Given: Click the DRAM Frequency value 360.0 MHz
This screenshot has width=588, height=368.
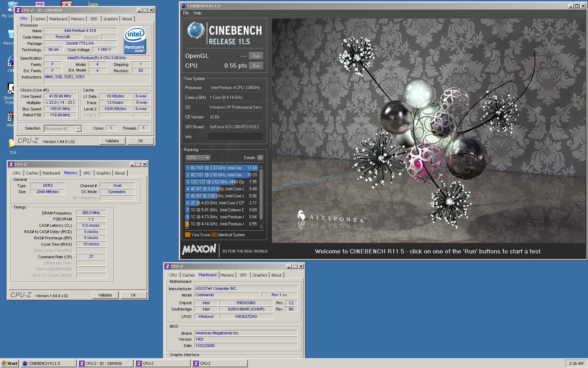Looking at the screenshot, I should click(91, 213).
